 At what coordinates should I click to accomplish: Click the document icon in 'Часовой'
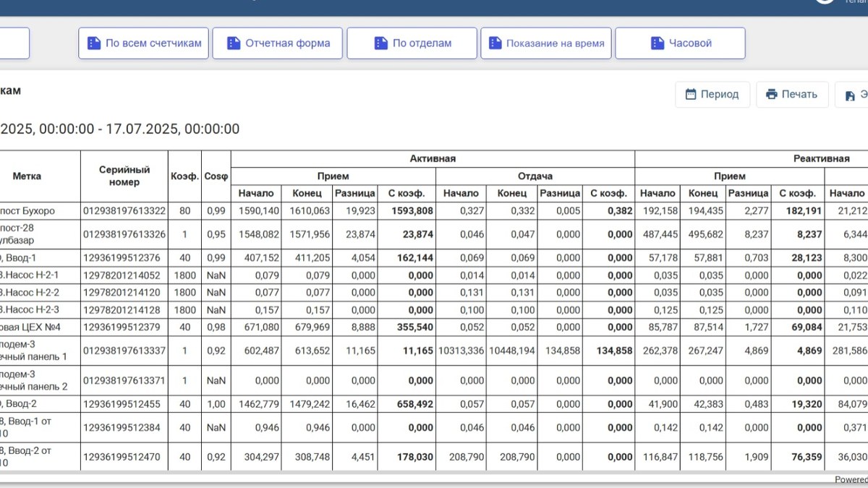click(657, 43)
